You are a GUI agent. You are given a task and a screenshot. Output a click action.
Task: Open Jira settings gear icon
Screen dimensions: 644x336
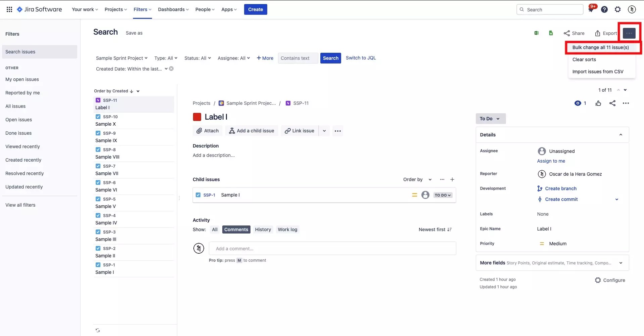click(x=618, y=9)
